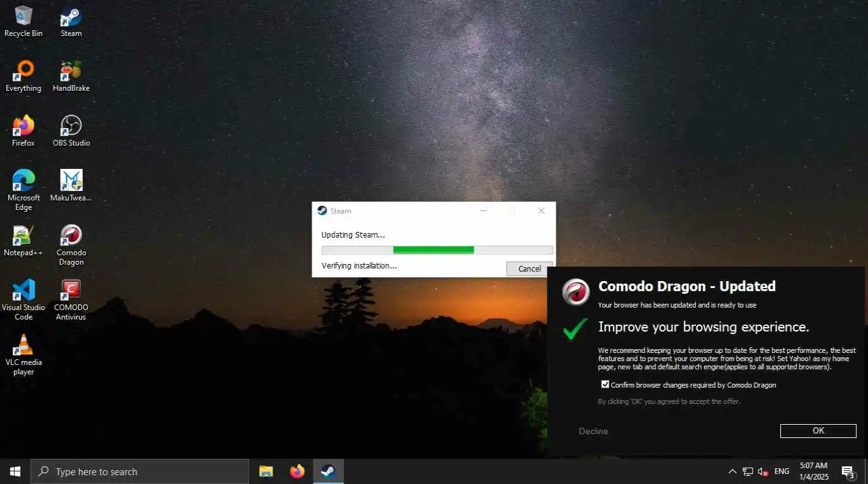Select the VLC media player shortcut
868x484 pixels.
tap(23, 355)
